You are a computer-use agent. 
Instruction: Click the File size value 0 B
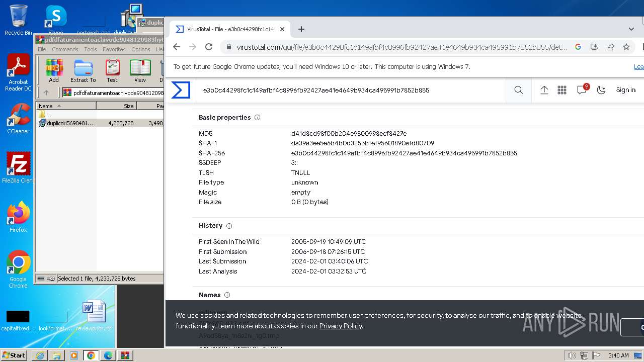(309, 202)
